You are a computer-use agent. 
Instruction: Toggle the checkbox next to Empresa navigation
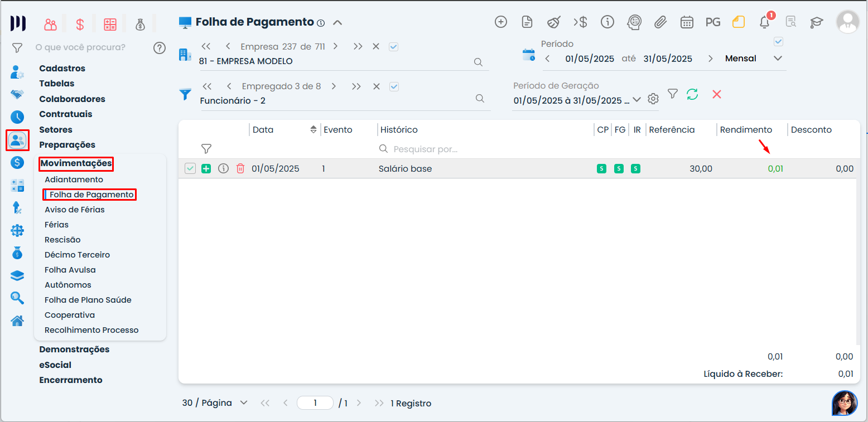pos(393,47)
